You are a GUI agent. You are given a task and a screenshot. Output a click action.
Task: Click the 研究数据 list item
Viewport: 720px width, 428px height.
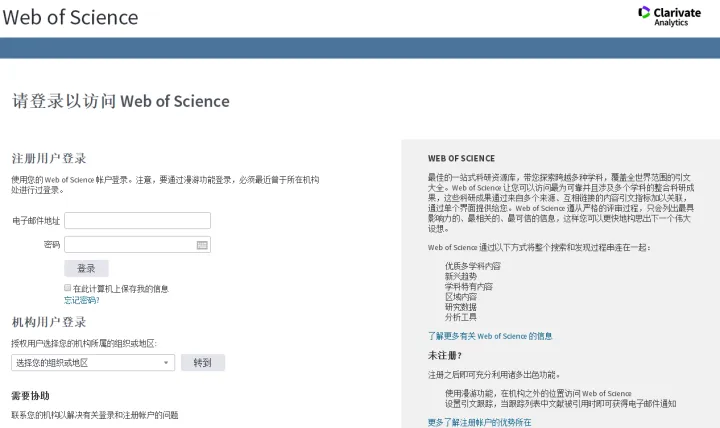[461, 307]
